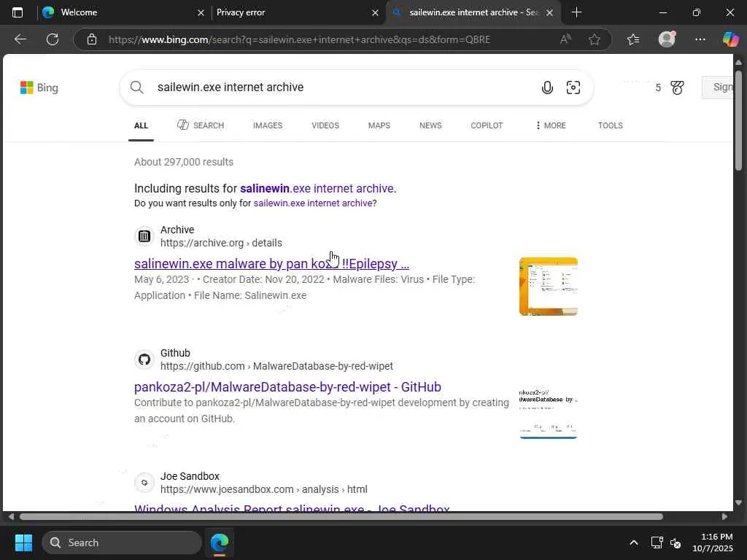Reload the page with the refresh icon
Viewport: 747px width, 560px height.
53,39
